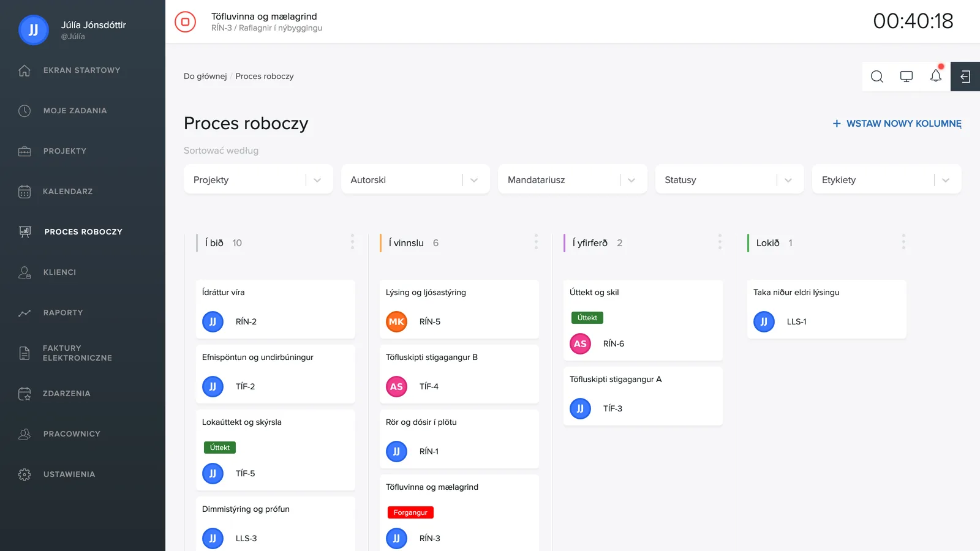Click the RÍN-3 code on Töfluvinna card
Image resolution: width=980 pixels, height=551 pixels.
tap(429, 538)
